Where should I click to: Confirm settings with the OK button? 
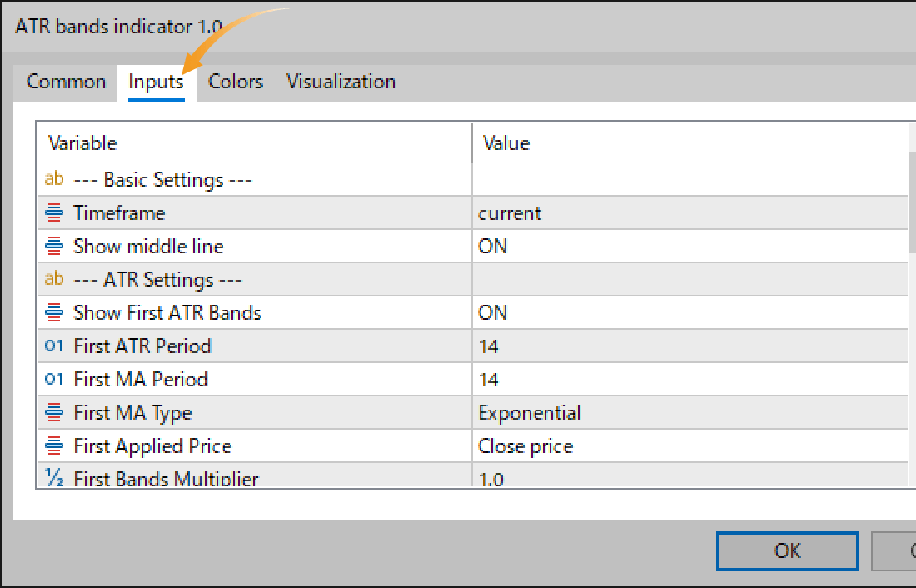pos(787,551)
